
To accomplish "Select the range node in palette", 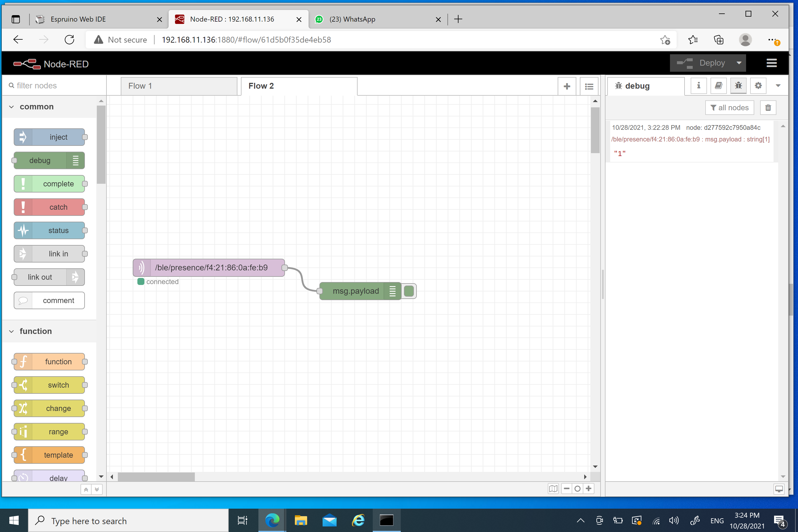I will pyautogui.click(x=50, y=432).
